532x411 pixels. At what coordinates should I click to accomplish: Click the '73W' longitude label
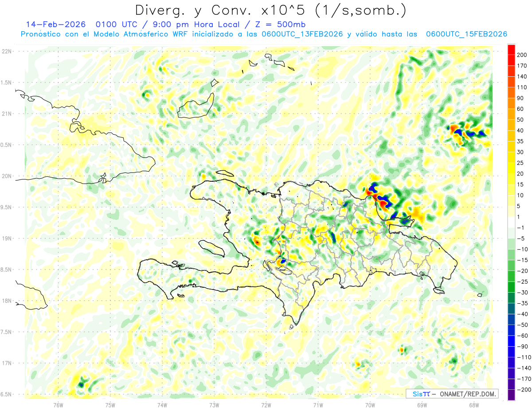tap(214, 405)
